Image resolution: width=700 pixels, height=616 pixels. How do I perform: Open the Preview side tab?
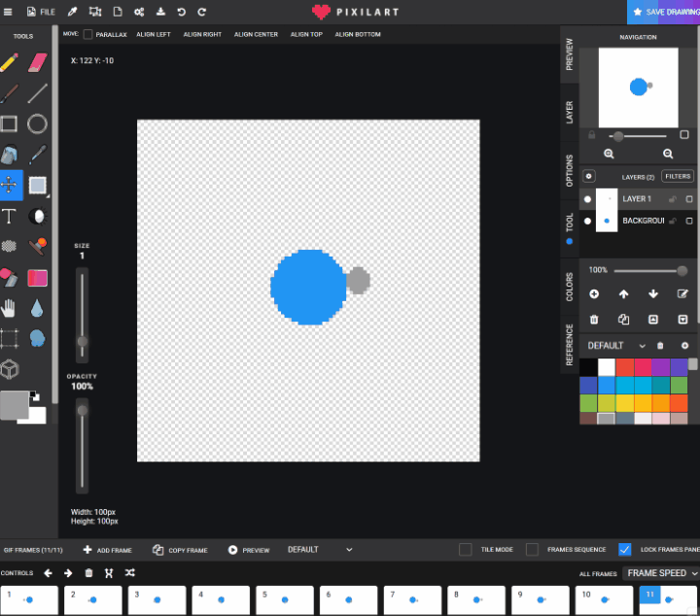click(569, 54)
